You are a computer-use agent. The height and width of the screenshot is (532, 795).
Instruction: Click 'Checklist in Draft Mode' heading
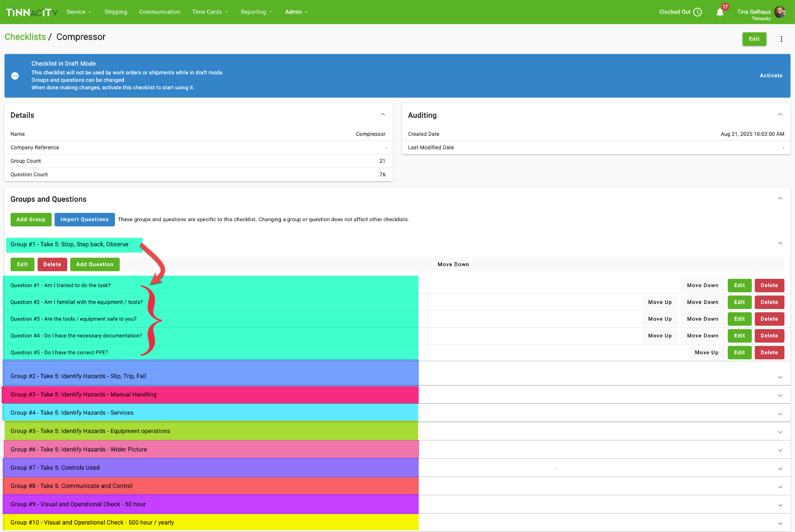tap(64, 64)
